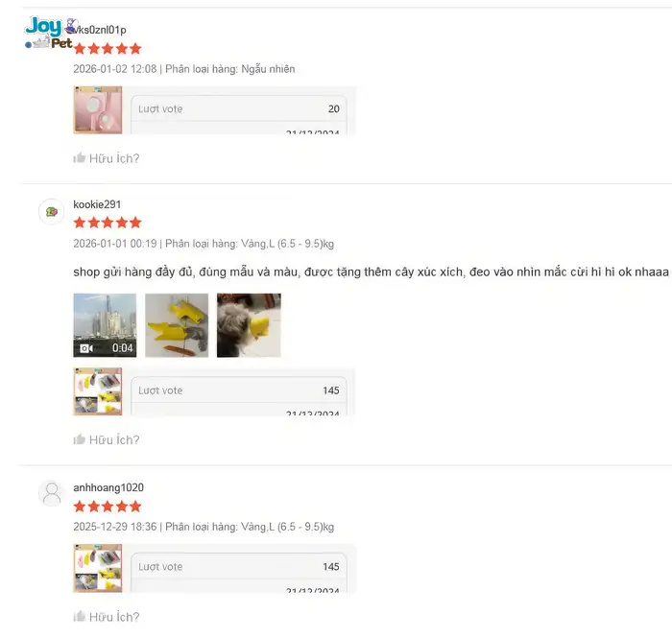Click thumbs-up icon on first review
The height and width of the screenshot is (638, 672).
pos(80,157)
